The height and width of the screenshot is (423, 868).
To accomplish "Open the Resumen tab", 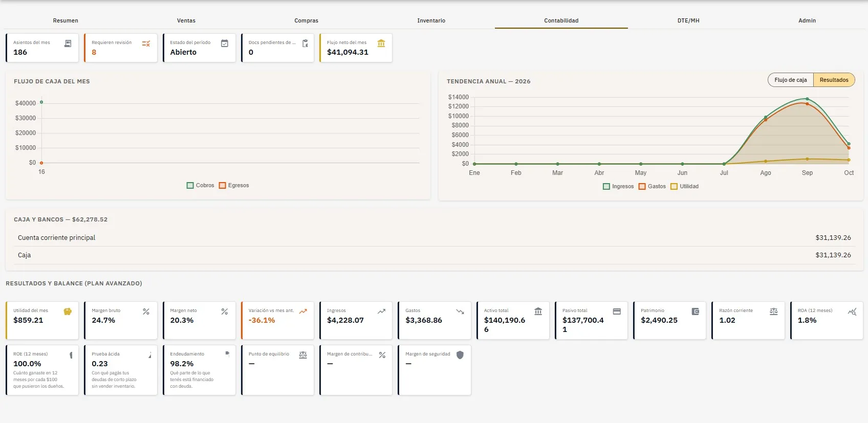I will 66,20.
